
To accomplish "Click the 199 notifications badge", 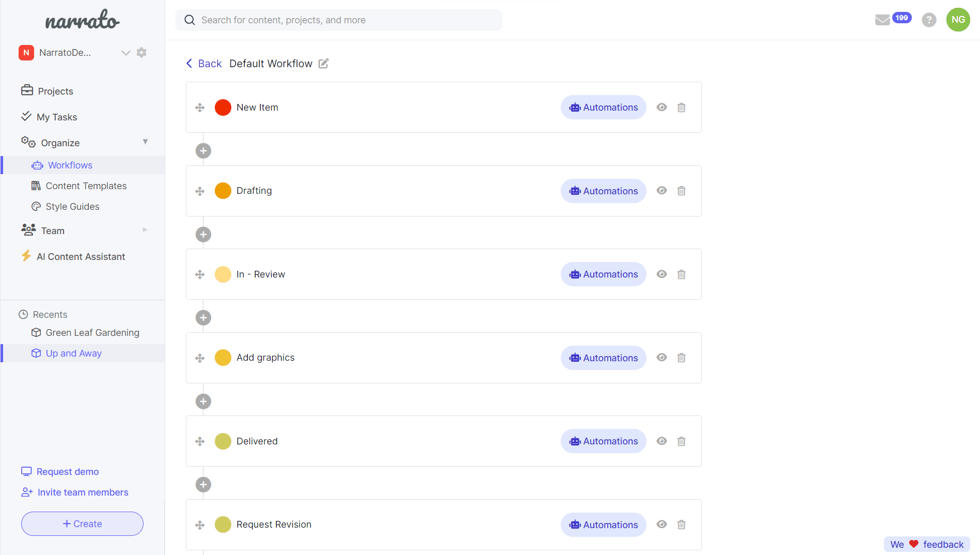I will (x=902, y=18).
